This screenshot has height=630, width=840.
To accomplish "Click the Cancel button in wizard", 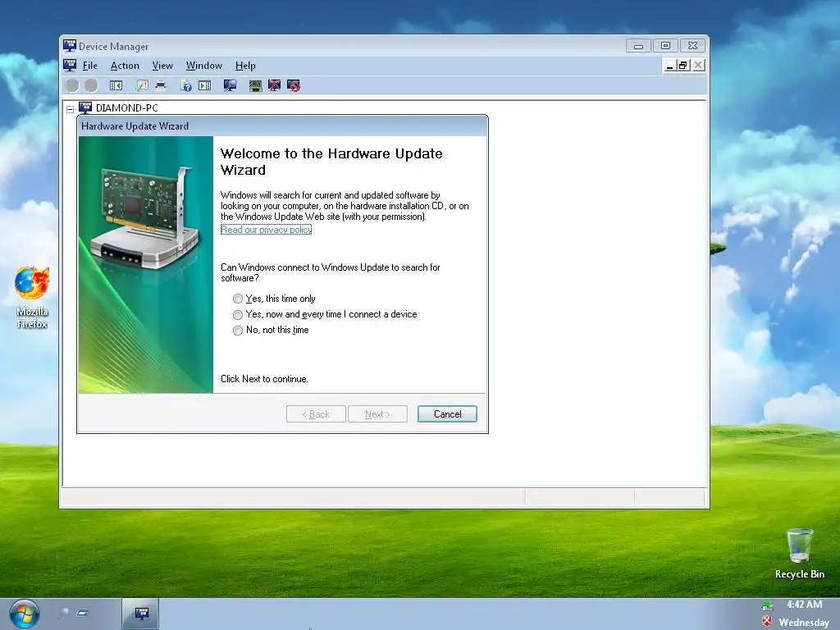I will [447, 414].
